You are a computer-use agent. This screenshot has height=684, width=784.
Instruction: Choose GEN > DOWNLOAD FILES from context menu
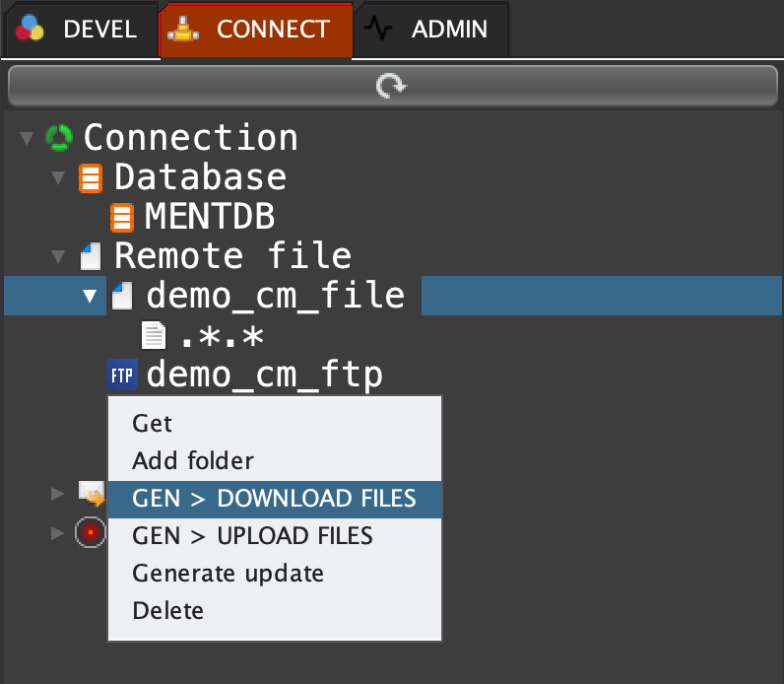pyautogui.click(x=274, y=499)
